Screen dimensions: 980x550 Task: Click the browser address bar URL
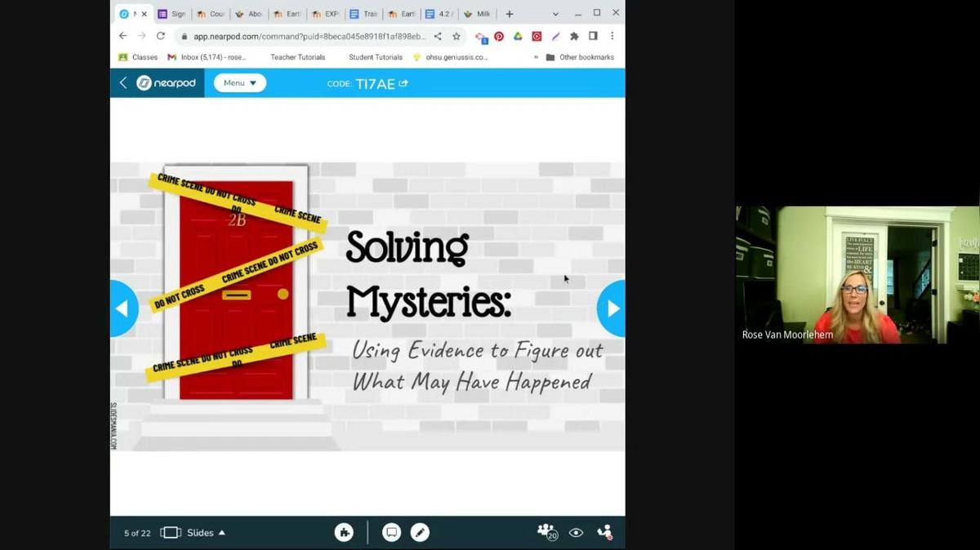tap(309, 36)
